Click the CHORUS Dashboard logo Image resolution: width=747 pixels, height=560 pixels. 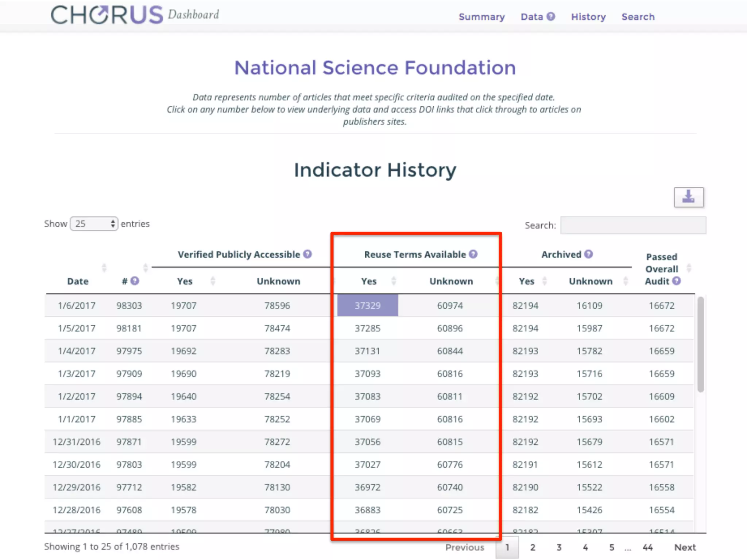[x=135, y=15]
